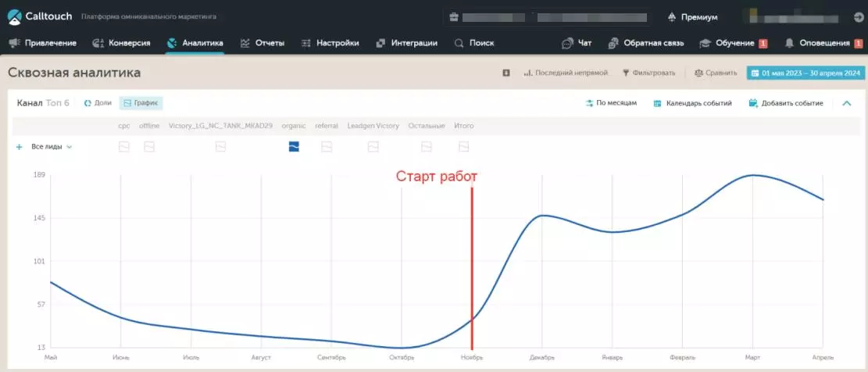Switch chart view to Доли
Image resolution: width=868 pixels, height=372 pixels.
(x=98, y=103)
